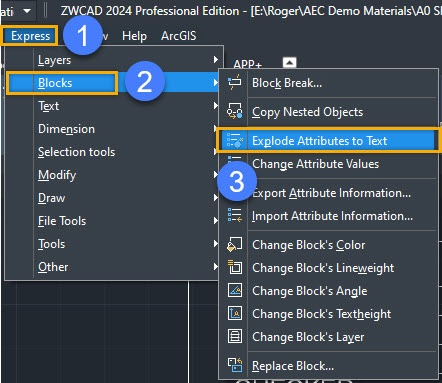Expand arrow next to Text
442x383 pixels.
pos(216,106)
